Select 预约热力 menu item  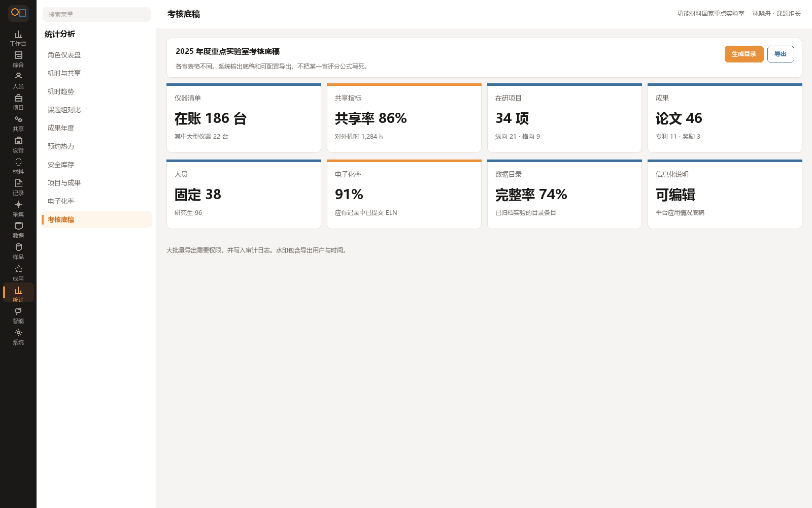pyautogui.click(x=96, y=146)
